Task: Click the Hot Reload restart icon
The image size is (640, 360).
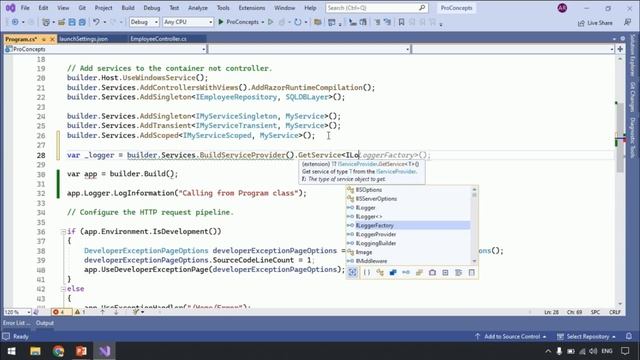Action: [x=298, y=22]
